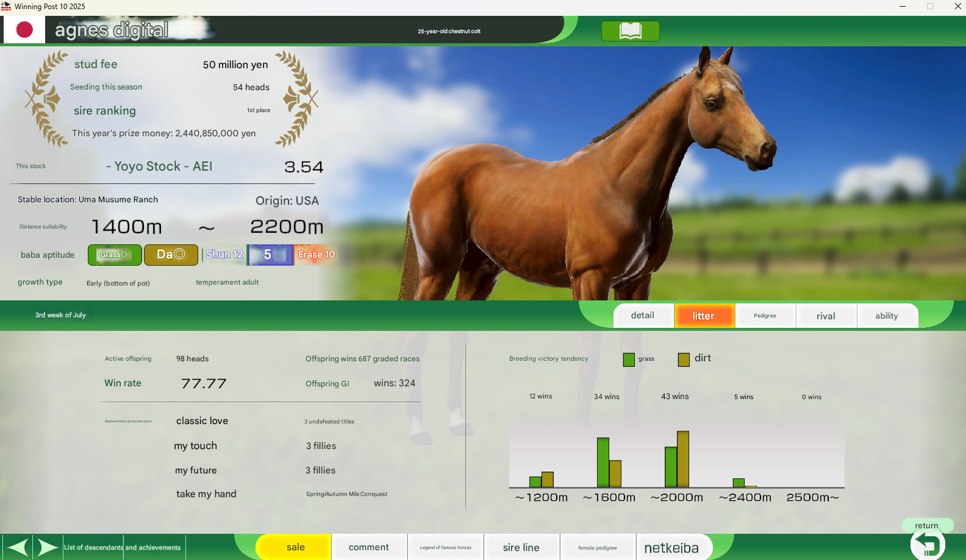Click the Japan flag icon
Screen dimensions: 966x560
point(24,29)
